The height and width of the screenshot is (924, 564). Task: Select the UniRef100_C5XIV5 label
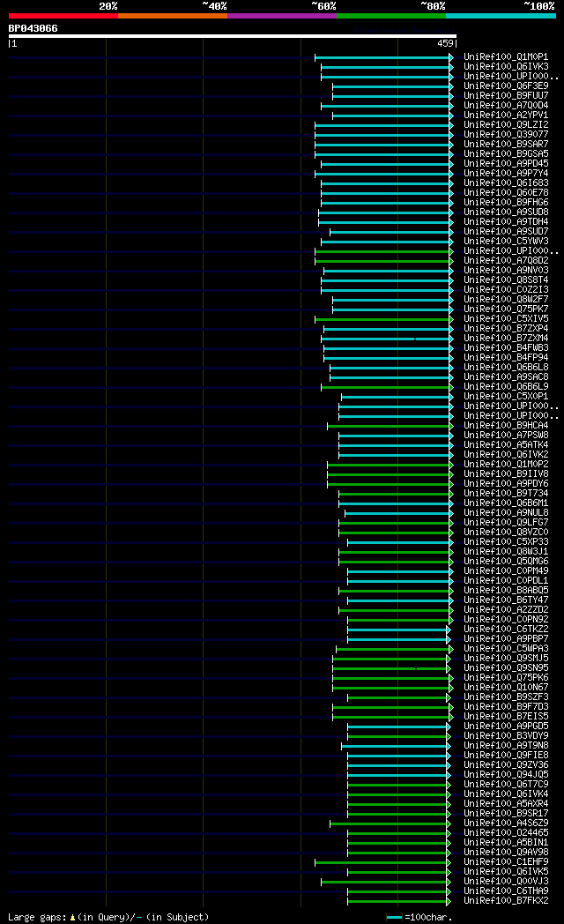[506, 319]
